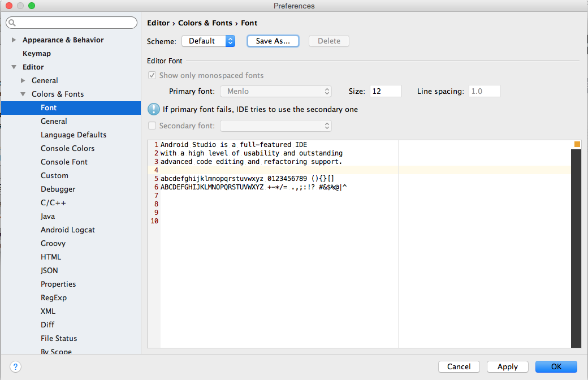
Task: Collapse the Editor tree section
Action: click(14, 67)
